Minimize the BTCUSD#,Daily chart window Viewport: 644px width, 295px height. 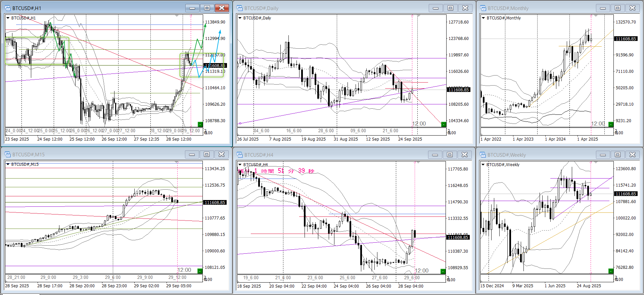[x=435, y=8]
